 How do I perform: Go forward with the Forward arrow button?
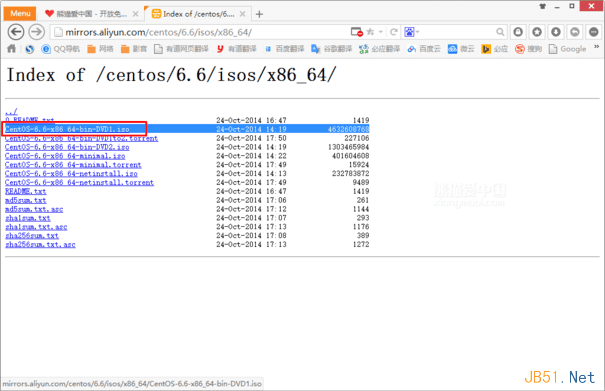tap(37, 32)
